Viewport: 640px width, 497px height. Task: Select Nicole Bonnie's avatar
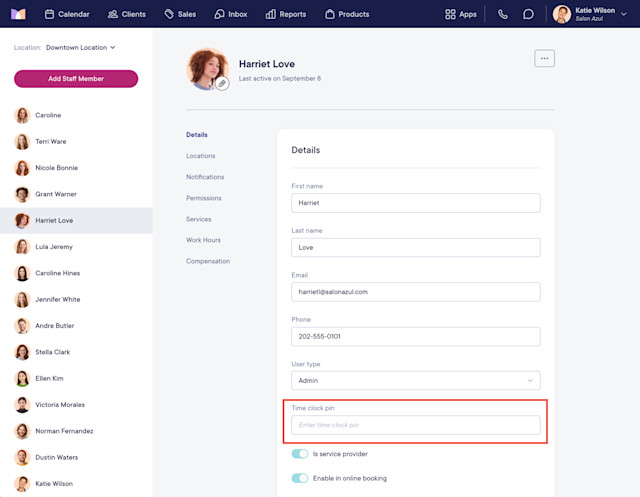pyautogui.click(x=22, y=168)
